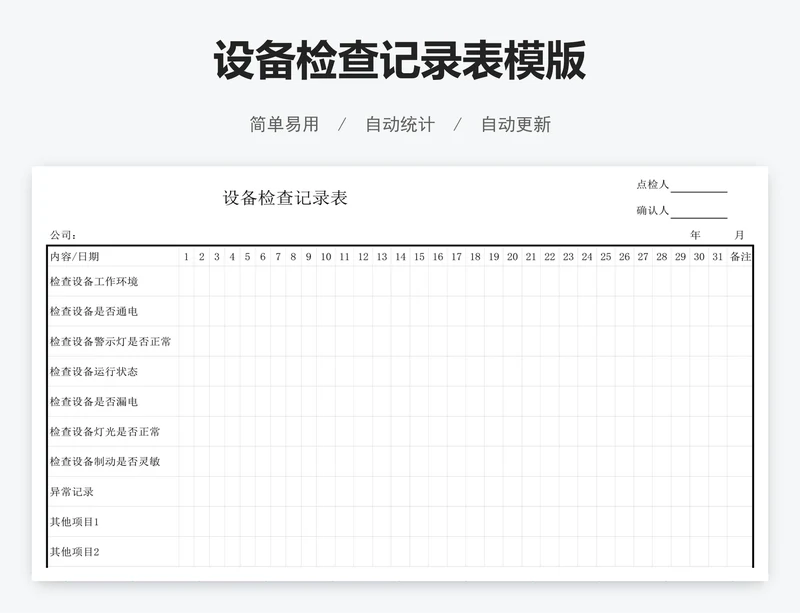Image resolution: width=800 pixels, height=613 pixels.
Task: Click the 自动更新 subtitle text
Action: coord(516,124)
